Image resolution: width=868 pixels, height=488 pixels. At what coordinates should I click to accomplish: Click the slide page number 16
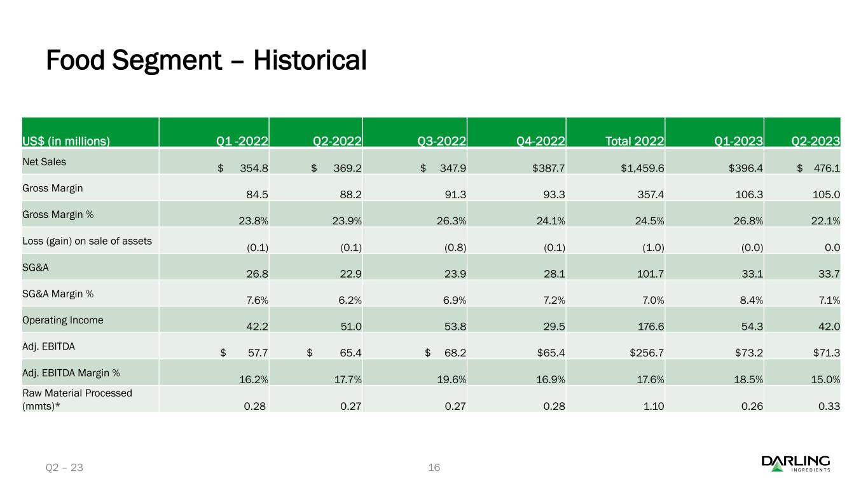[x=434, y=468]
